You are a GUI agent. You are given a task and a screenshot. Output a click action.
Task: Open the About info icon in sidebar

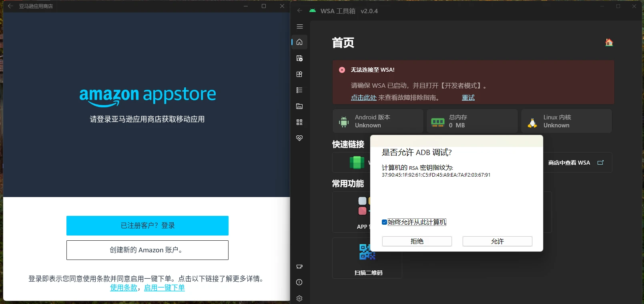click(x=299, y=282)
